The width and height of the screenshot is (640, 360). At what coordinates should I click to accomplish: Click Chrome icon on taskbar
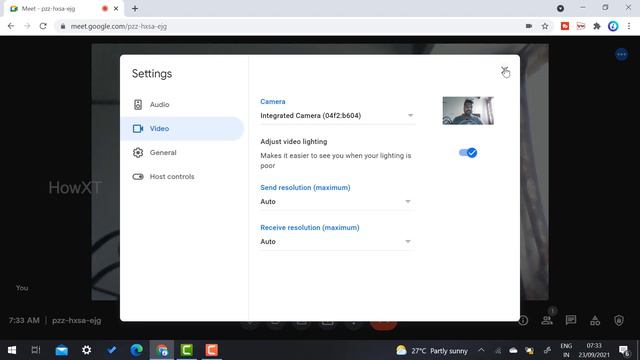[x=162, y=350]
